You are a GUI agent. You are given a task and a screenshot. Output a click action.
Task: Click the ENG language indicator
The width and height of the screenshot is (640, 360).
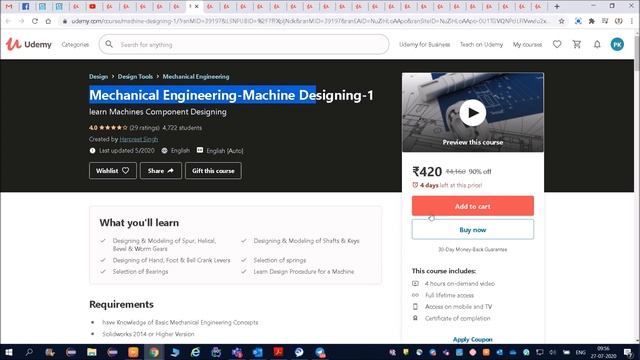pos(580,352)
